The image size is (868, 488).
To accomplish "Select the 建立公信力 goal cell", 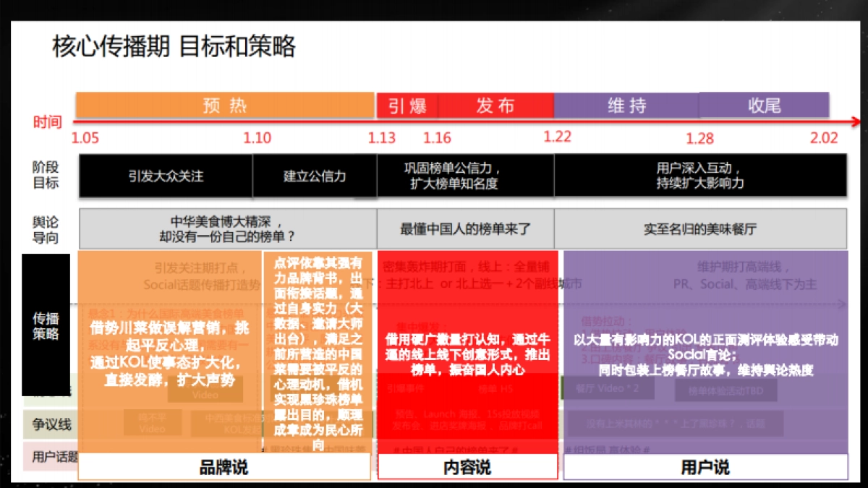I will (x=313, y=174).
